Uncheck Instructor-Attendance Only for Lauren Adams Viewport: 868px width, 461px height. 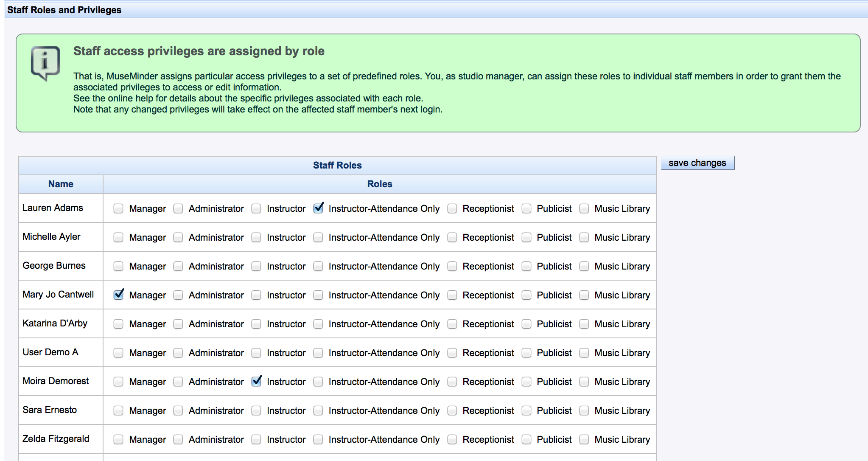point(318,208)
